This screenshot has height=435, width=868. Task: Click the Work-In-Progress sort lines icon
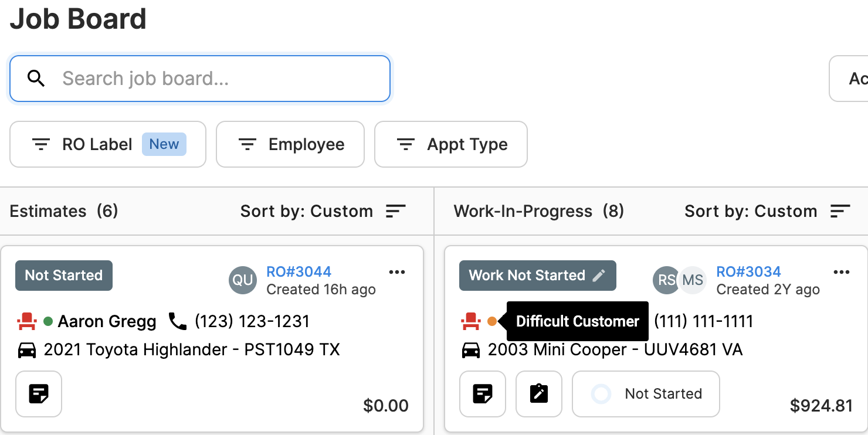[x=840, y=211]
